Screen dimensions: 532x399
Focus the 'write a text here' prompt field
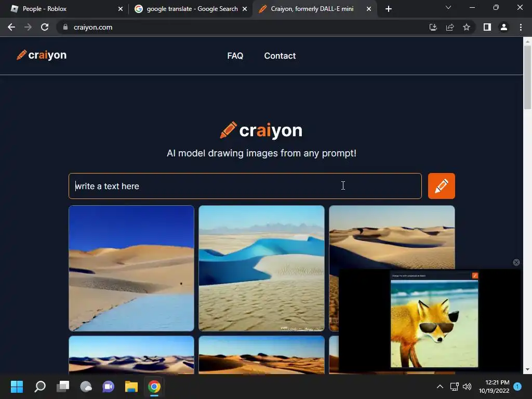tap(245, 186)
